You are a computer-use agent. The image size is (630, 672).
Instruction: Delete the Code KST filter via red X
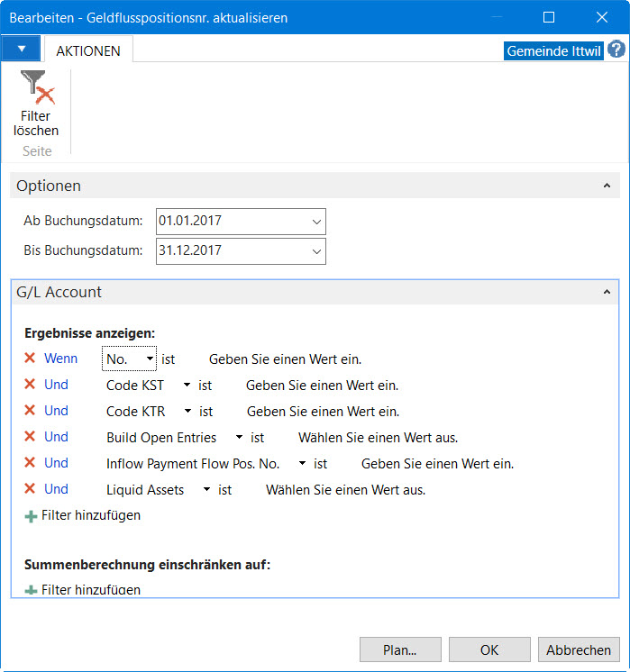pyautogui.click(x=30, y=384)
